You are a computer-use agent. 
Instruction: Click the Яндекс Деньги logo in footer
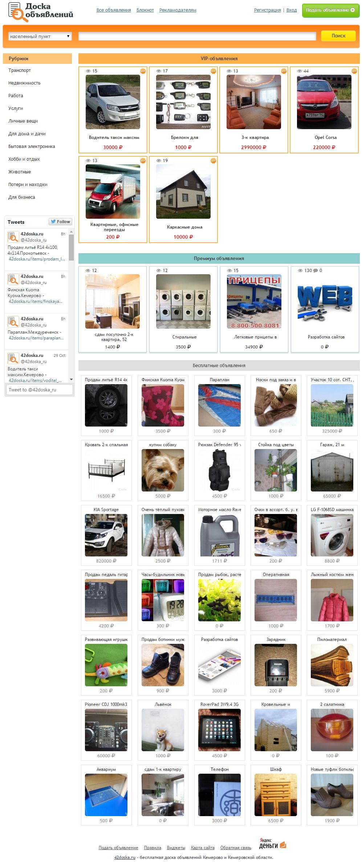tap(273, 843)
